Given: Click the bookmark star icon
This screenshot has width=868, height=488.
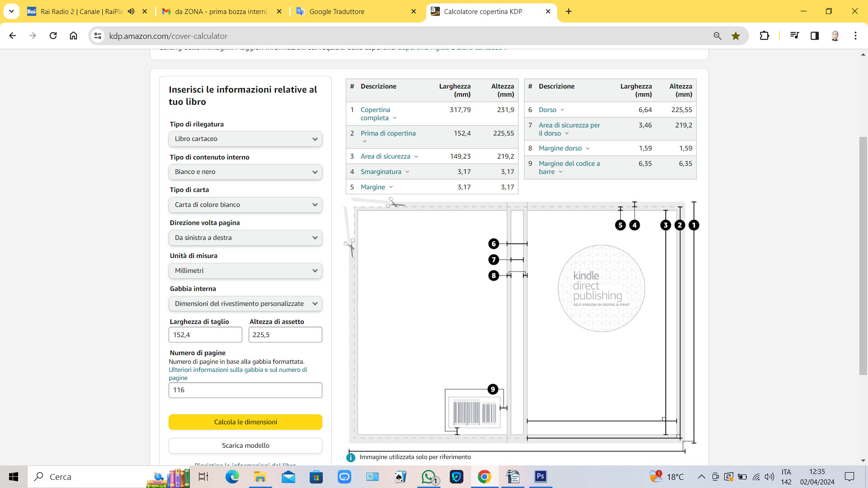Looking at the screenshot, I should (x=736, y=36).
